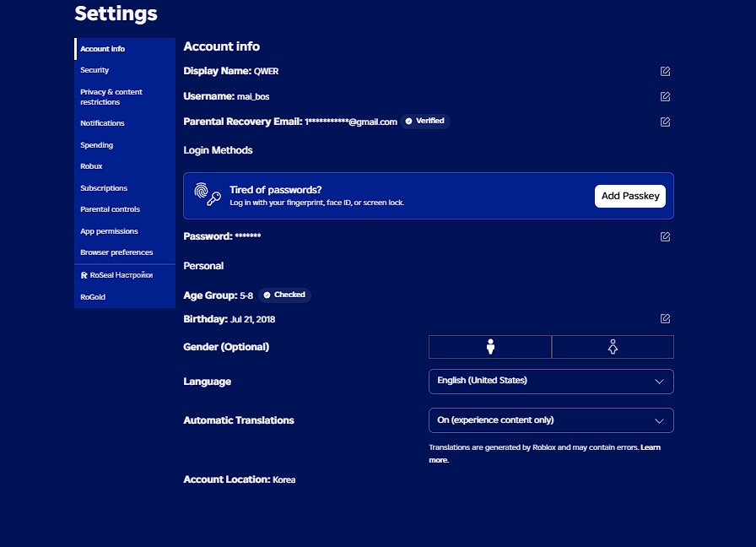Viewport: 756px width, 547px height.
Task: Click the masked gmail.com recovery email
Action: [351, 122]
